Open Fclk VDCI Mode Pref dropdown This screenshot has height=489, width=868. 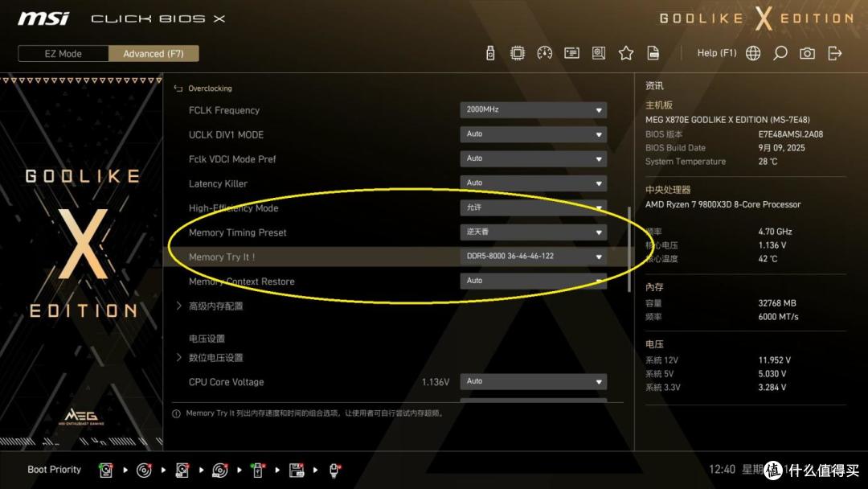tap(533, 158)
